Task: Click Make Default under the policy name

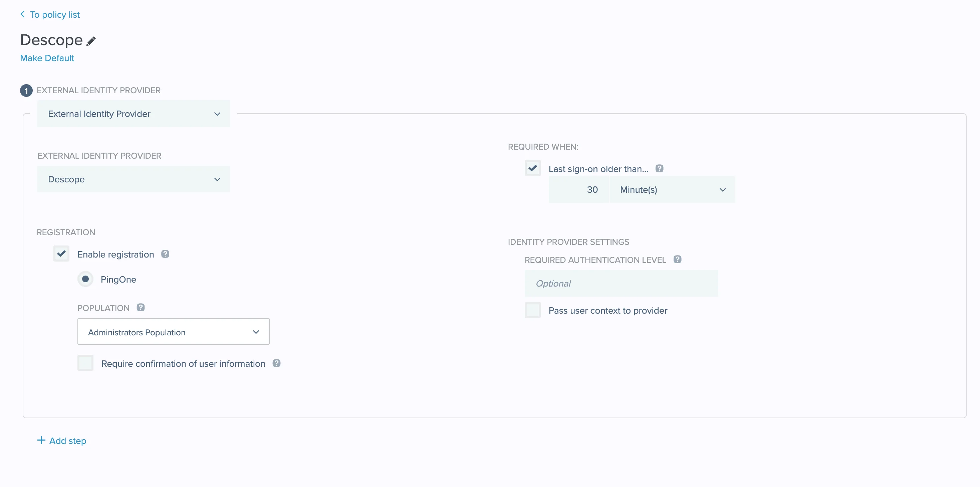Action: tap(47, 58)
